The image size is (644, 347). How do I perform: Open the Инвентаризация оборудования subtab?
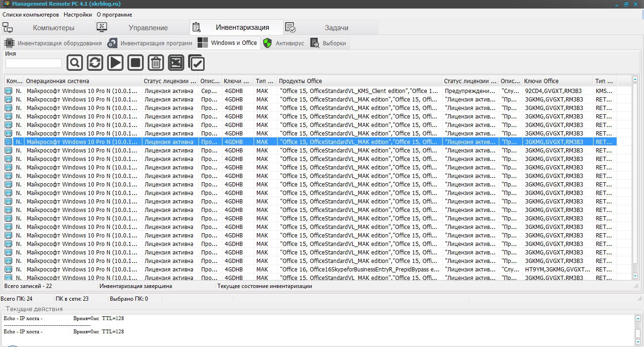53,43
